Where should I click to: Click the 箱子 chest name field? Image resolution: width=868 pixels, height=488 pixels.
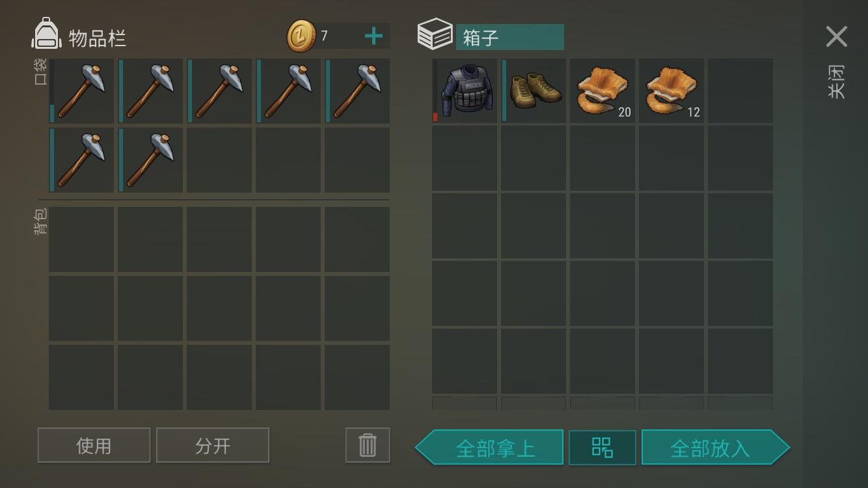click(509, 37)
